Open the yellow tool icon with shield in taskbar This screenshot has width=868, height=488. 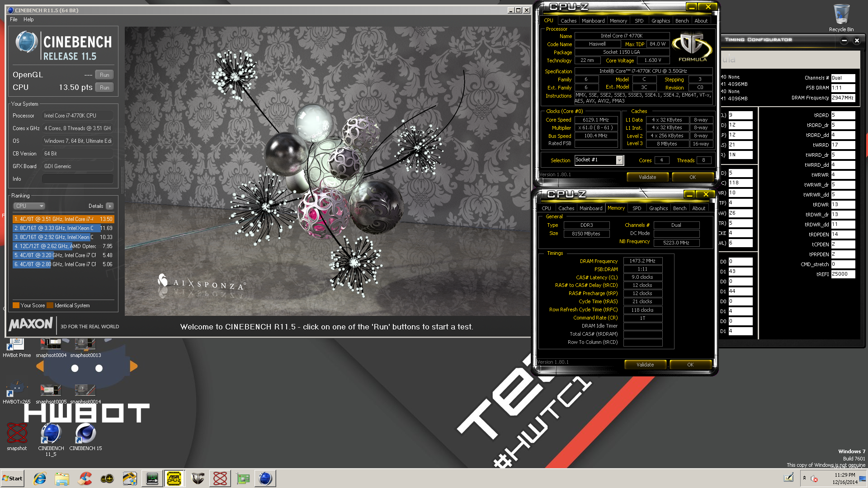(130, 479)
